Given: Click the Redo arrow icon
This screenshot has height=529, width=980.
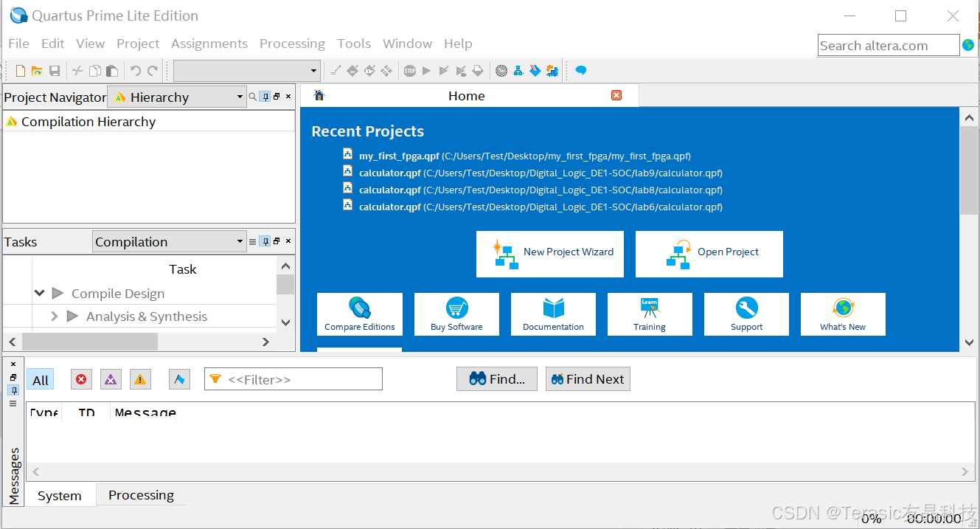Looking at the screenshot, I should point(153,71).
